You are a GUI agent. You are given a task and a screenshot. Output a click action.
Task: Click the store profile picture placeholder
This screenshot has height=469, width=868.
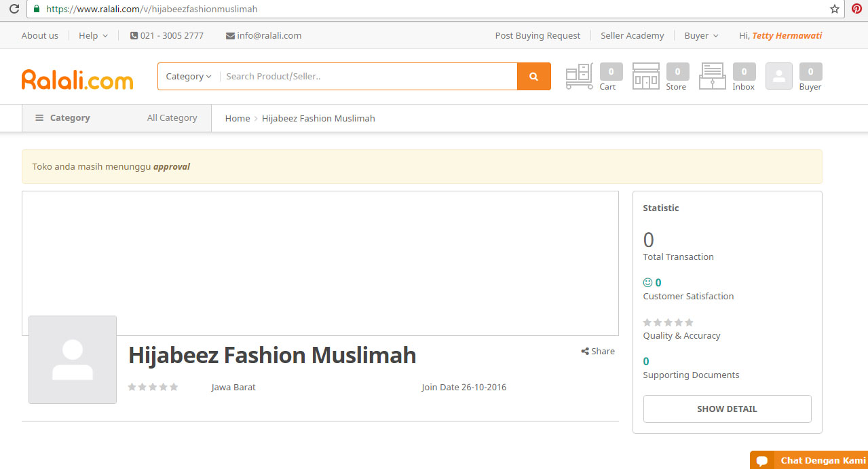(x=73, y=360)
